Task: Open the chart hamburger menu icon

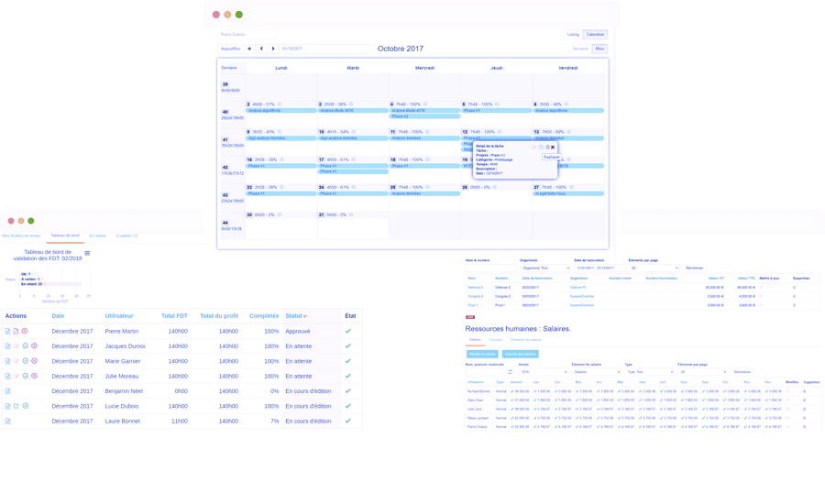Action: click(87, 253)
